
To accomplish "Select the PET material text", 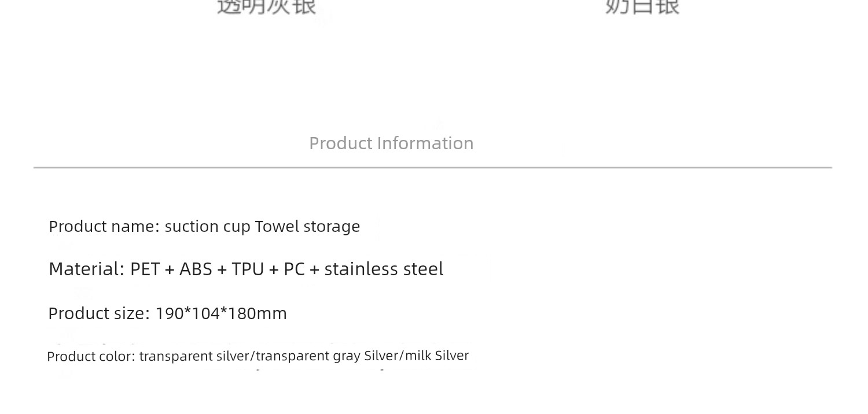I will pyautogui.click(x=145, y=269).
